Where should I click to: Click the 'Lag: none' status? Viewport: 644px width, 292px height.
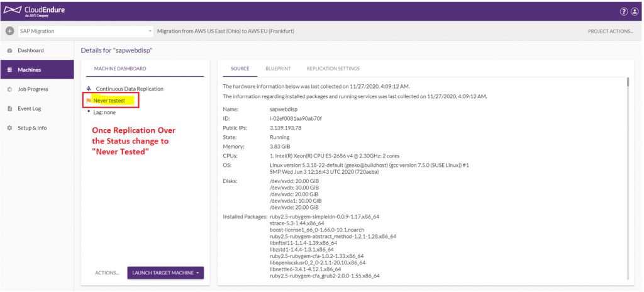[104, 112]
